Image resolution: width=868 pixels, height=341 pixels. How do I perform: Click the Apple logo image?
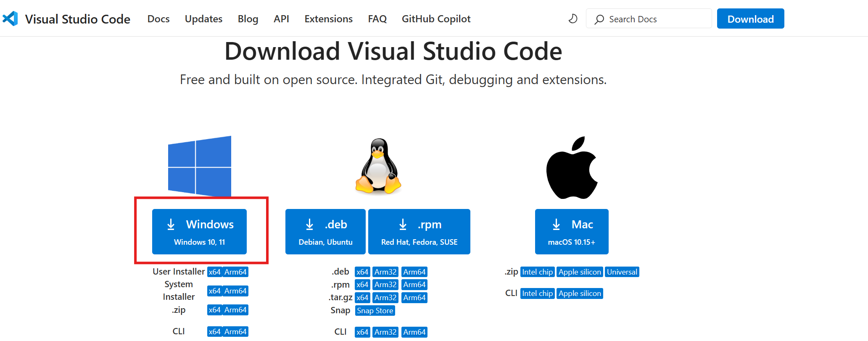pos(572,167)
